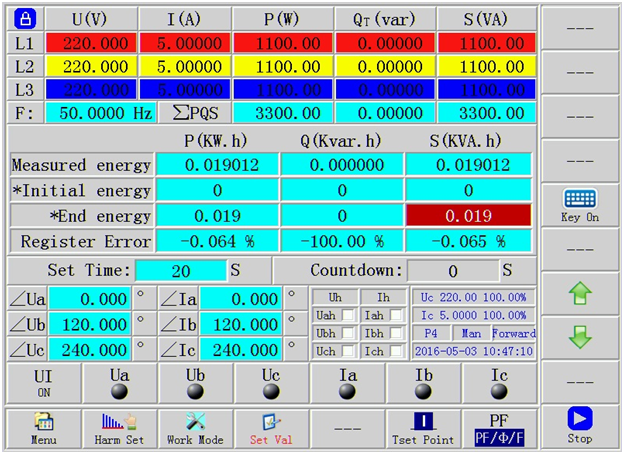Select the Set Val button
The height and width of the screenshot is (454, 624).
[x=271, y=429]
